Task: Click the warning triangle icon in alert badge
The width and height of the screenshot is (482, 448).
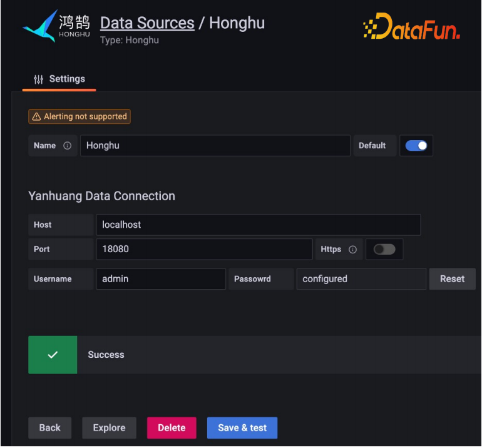Action: [36, 117]
